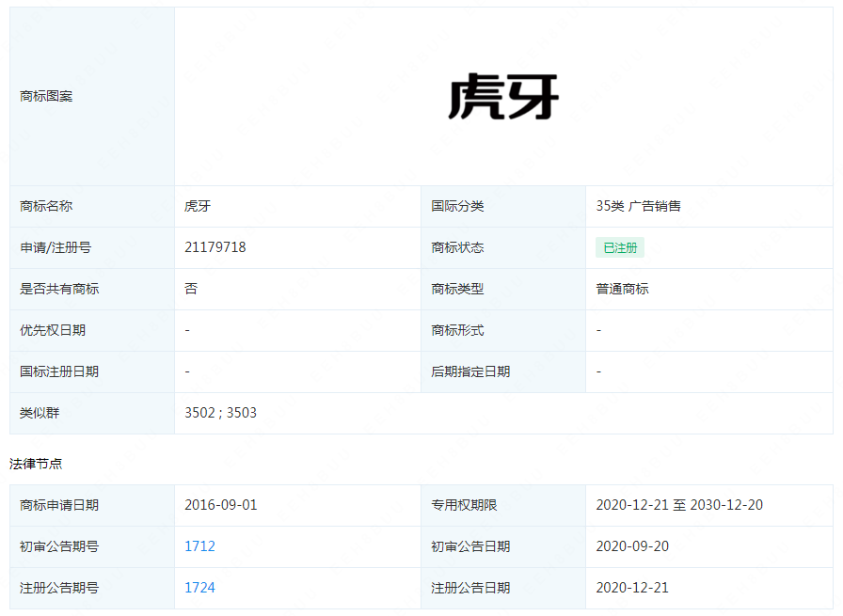Click the 否 value for shared trademark
Screen dimensions: 843x616
(x=191, y=289)
